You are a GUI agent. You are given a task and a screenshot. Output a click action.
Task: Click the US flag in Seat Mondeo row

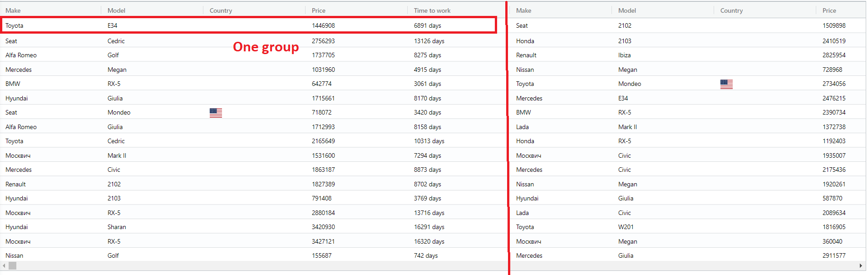coord(216,113)
